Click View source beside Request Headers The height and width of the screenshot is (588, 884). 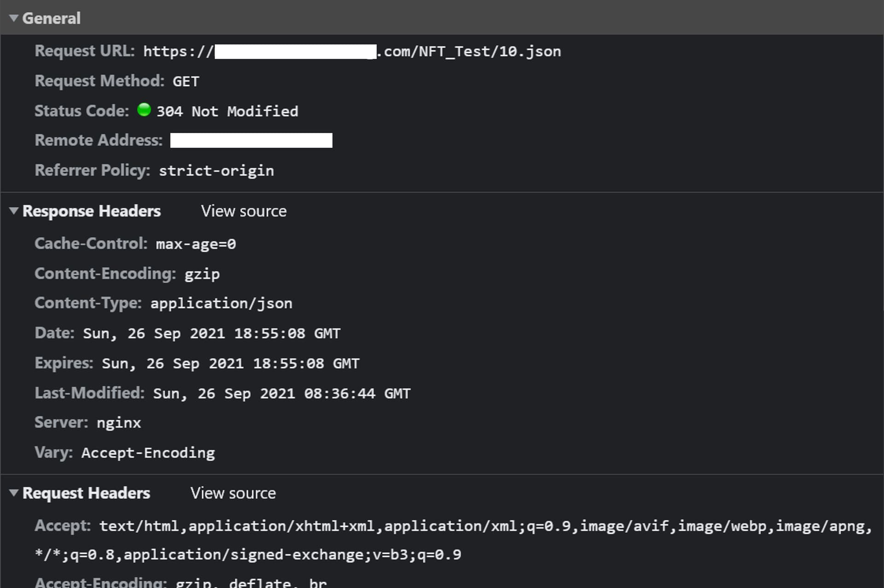233,493
